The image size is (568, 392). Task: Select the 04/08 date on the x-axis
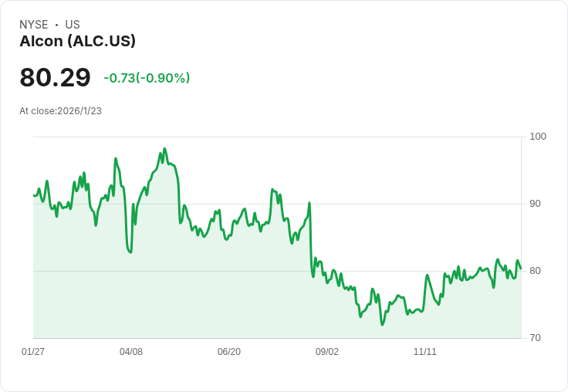[x=131, y=352]
